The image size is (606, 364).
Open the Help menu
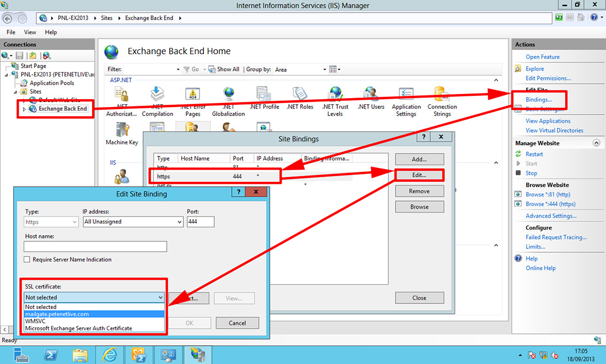tap(51, 32)
